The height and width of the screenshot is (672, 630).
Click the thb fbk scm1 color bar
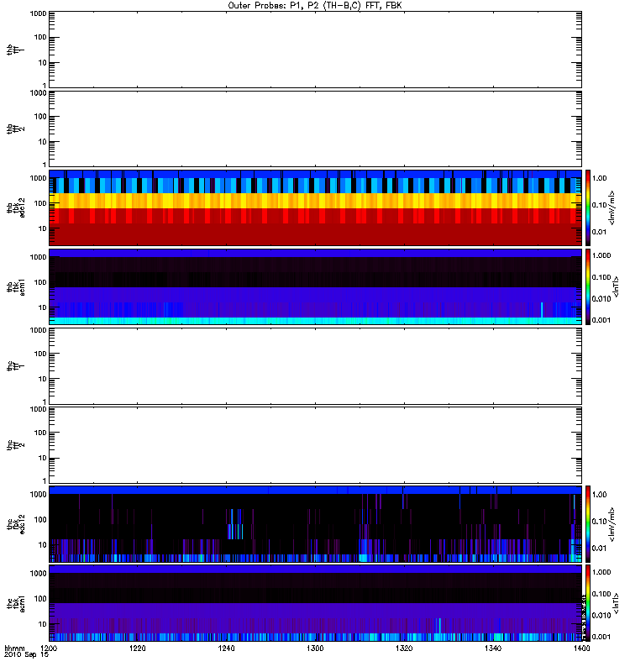(588, 287)
